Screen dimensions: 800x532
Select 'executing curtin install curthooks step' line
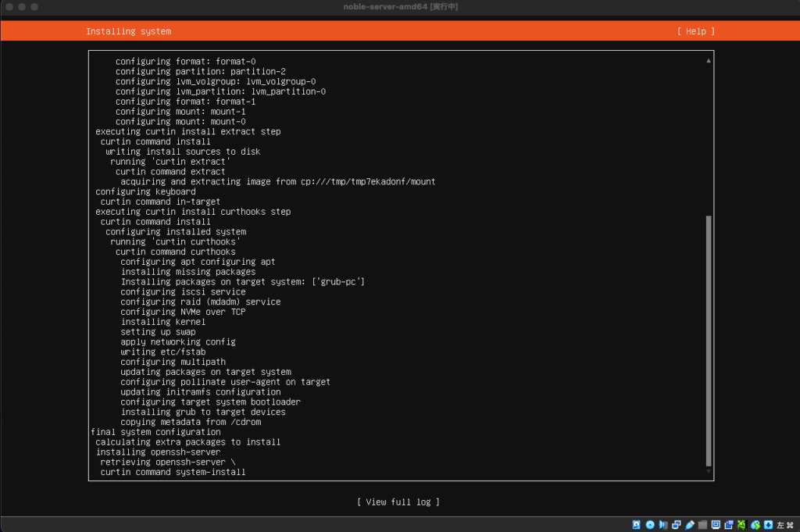tap(194, 212)
